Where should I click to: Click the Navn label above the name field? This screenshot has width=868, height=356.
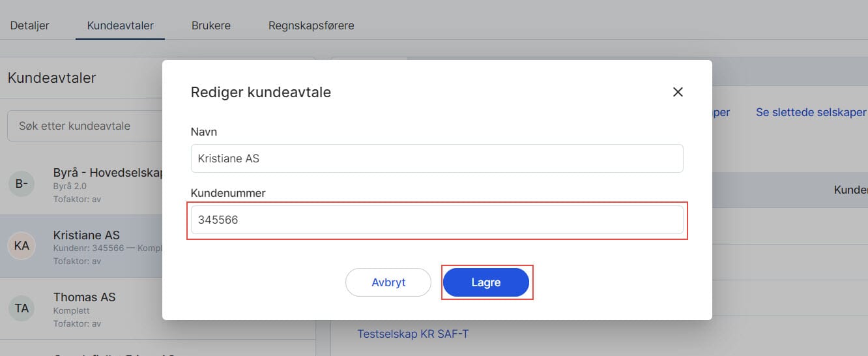pyautogui.click(x=204, y=132)
